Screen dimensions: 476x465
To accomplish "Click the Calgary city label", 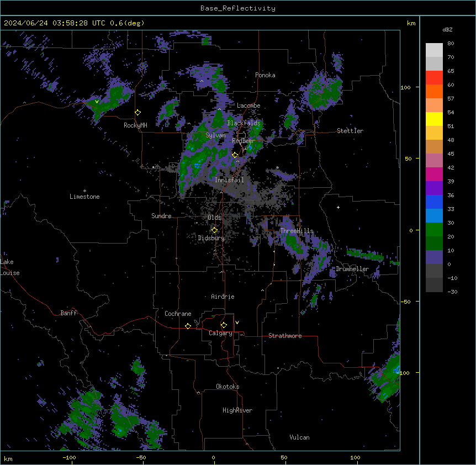I will (220, 333).
